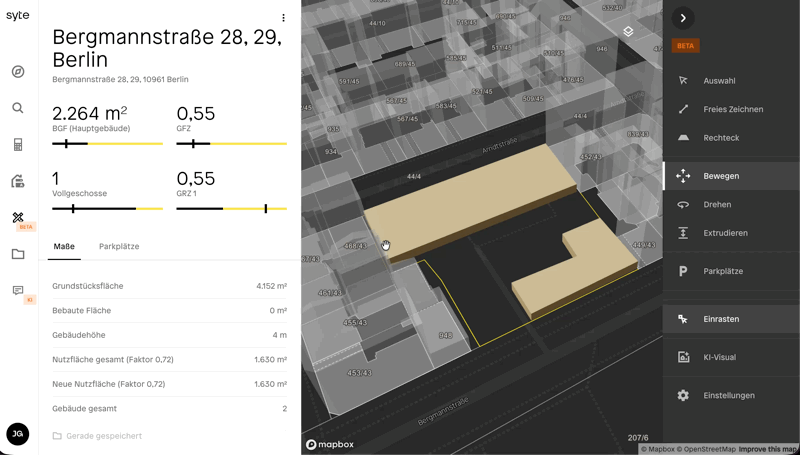Toggle Einrasten snapping option
This screenshot has height=455, width=800.
720,319
